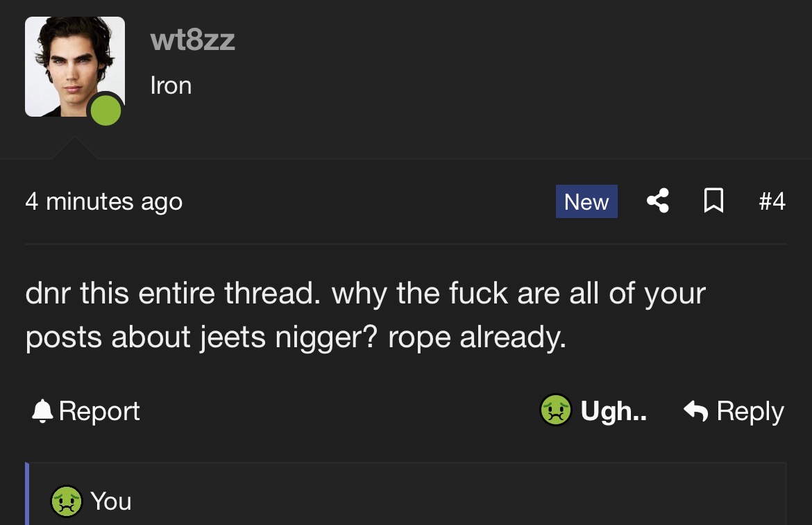Bookmark this post with the bookmark icon

coord(713,201)
